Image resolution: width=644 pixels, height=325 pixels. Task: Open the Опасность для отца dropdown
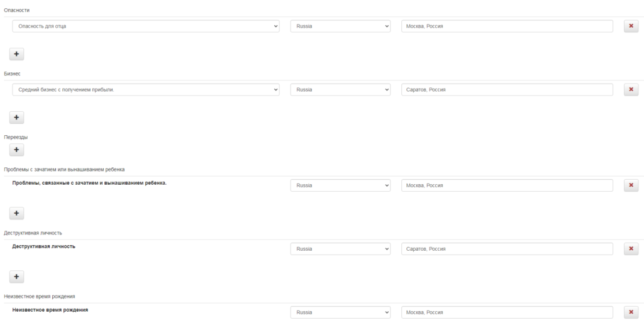(x=146, y=26)
